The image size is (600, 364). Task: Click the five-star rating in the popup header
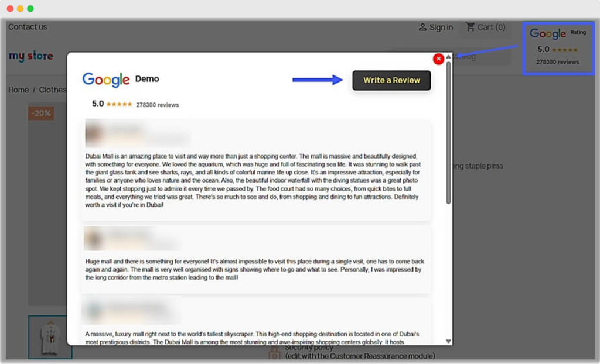pos(119,105)
